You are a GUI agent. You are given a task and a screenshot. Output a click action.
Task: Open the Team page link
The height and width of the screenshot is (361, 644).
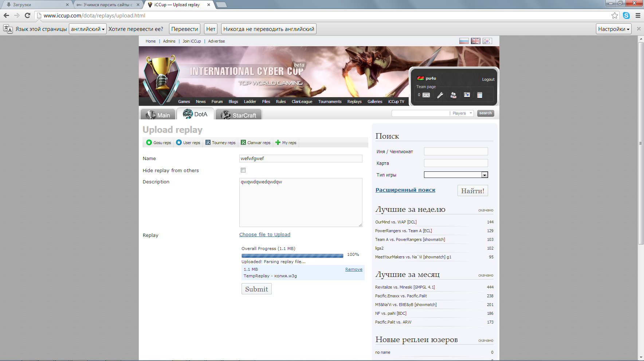[426, 87]
